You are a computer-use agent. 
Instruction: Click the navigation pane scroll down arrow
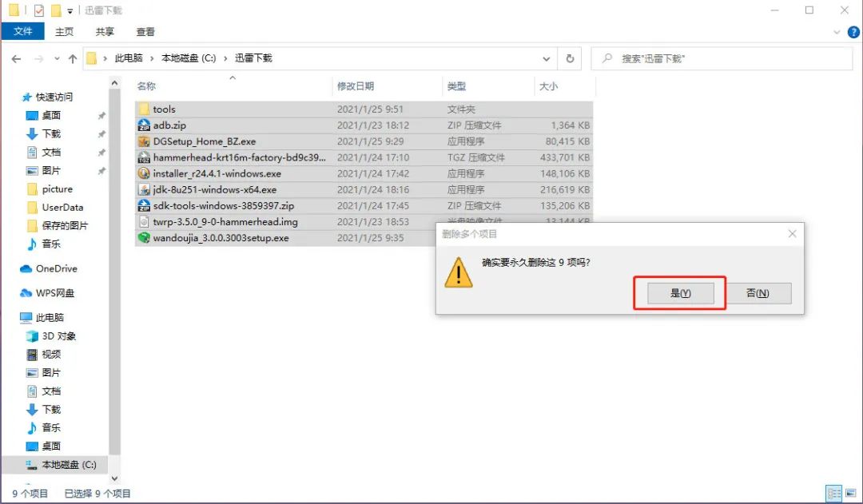[x=114, y=478]
